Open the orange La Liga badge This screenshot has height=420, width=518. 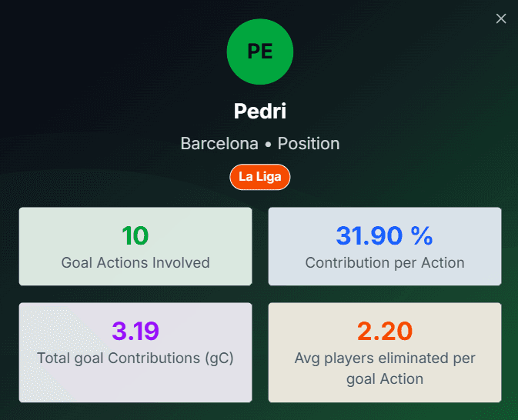point(259,177)
